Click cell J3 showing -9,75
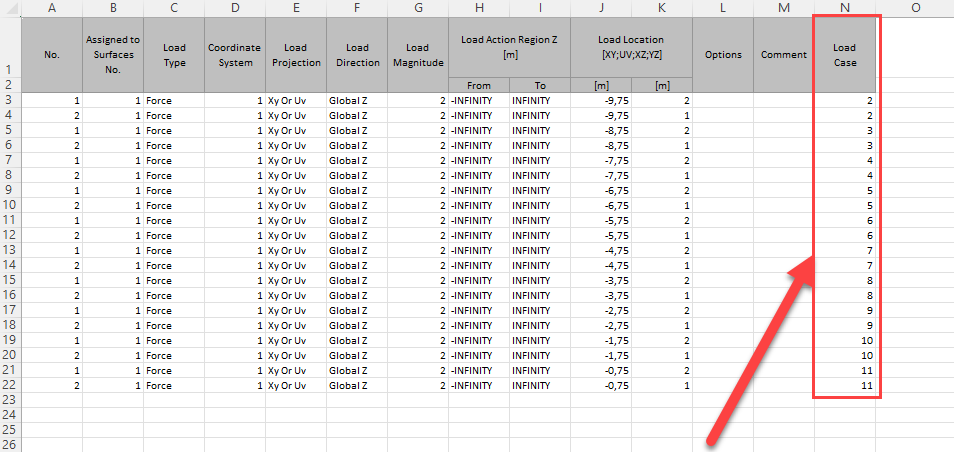This screenshot has height=452, width=954. (x=601, y=101)
